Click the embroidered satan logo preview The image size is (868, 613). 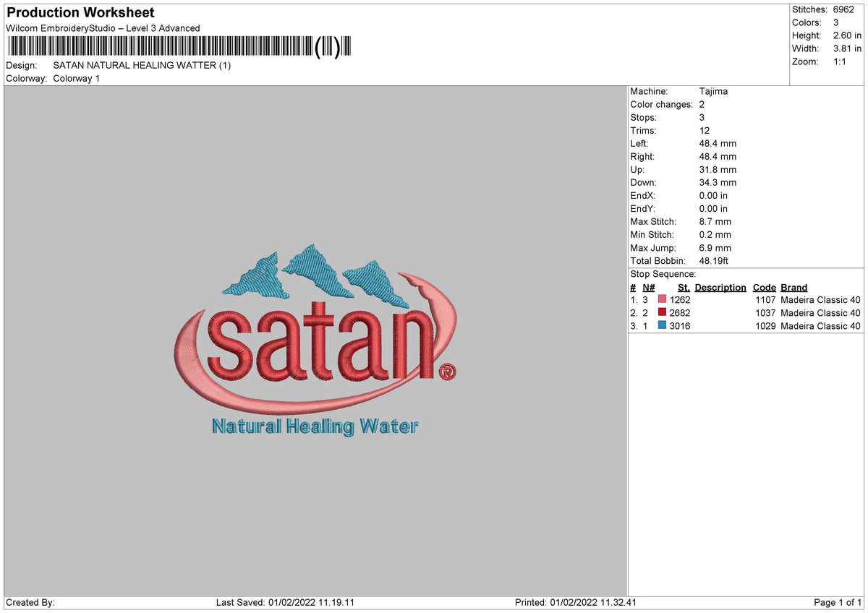pyautogui.click(x=317, y=340)
